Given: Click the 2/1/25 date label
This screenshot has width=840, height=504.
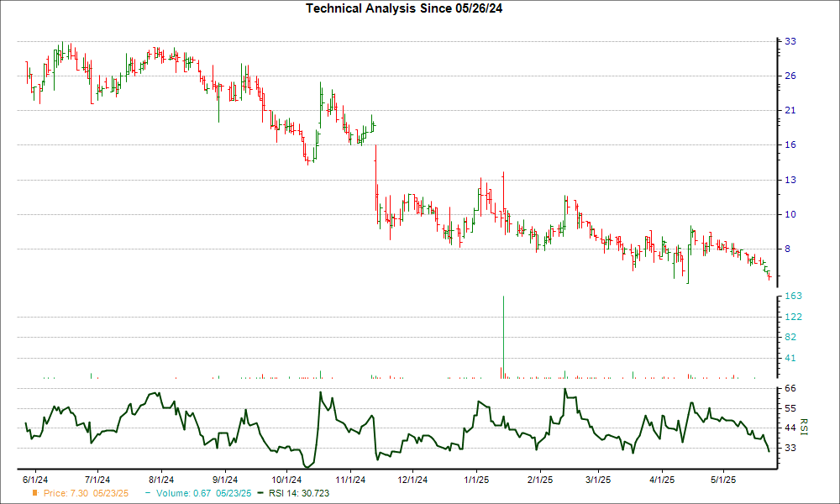Looking at the screenshot, I should pyautogui.click(x=540, y=480).
